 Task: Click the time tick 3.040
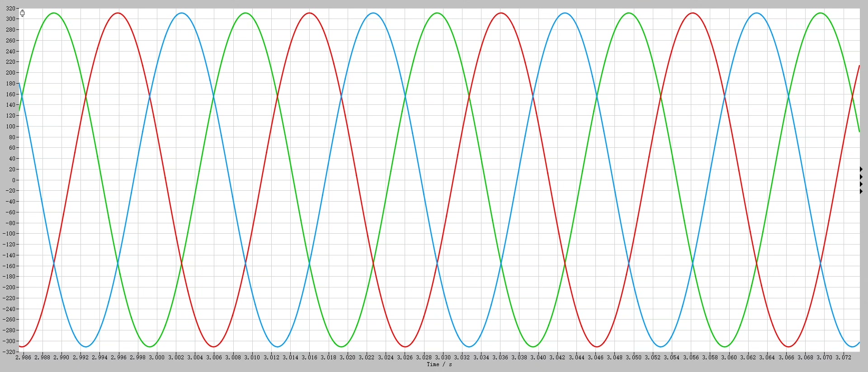[x=538, y=357]
